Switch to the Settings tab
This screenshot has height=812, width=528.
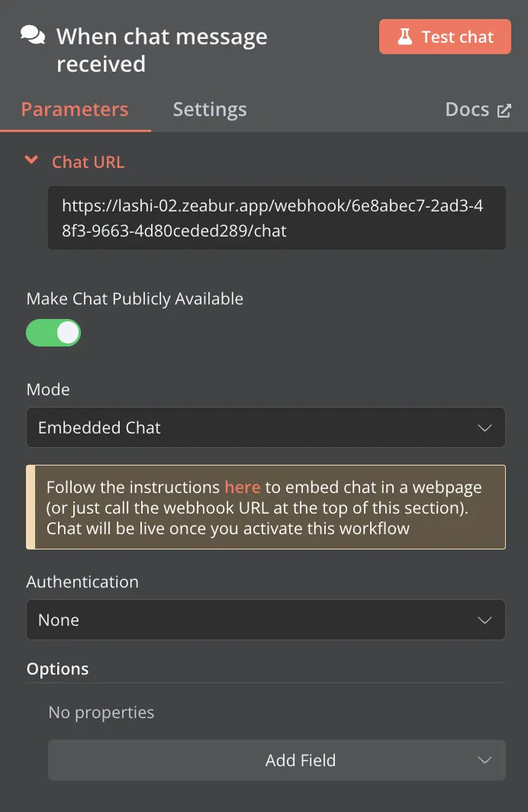click(210, 109)
